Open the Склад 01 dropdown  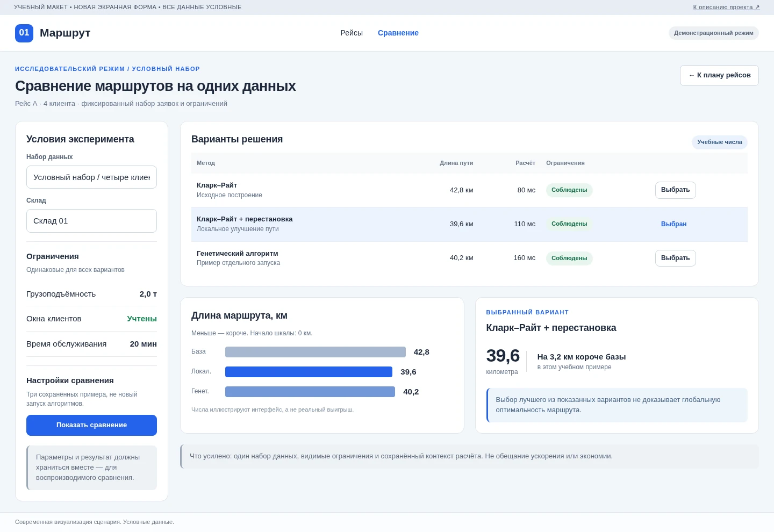(x=91, y=221)
